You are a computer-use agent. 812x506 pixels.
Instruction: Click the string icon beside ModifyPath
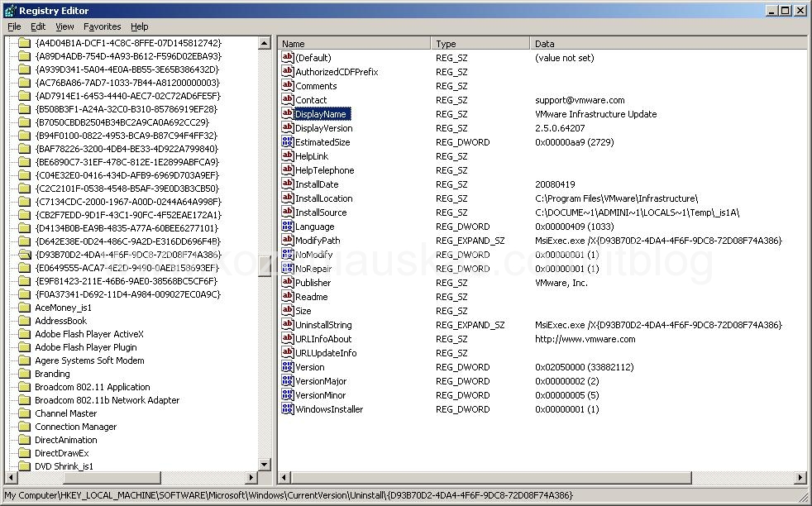pyautogui.click(x=288, y=240)
